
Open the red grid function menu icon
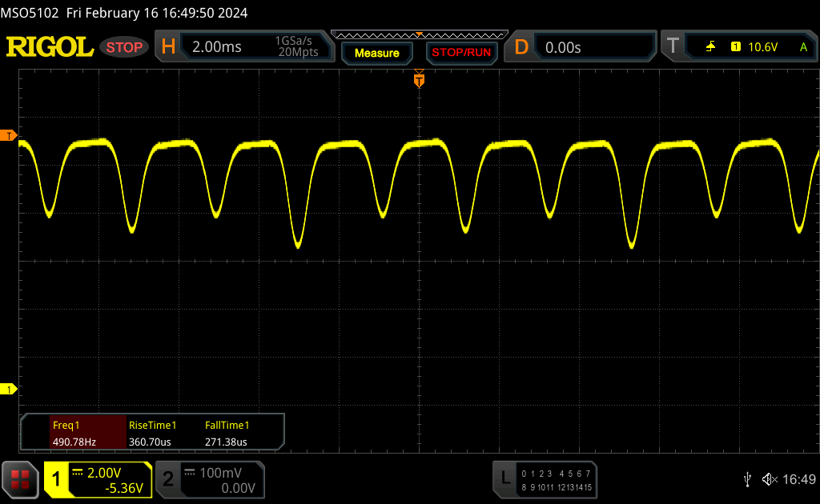coord(20,479)
